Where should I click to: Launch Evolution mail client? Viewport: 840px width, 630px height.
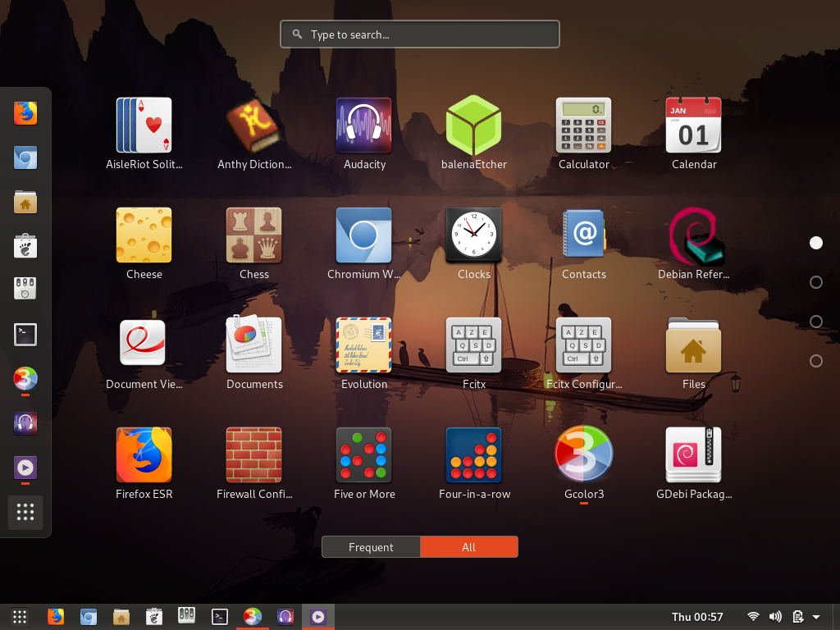point(364,354)
